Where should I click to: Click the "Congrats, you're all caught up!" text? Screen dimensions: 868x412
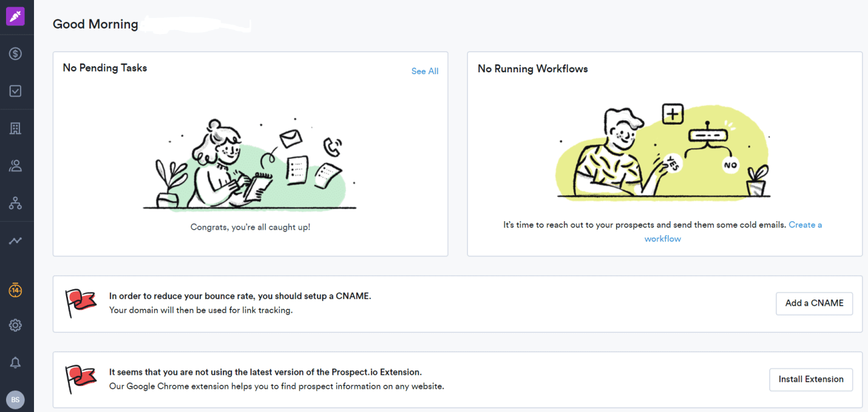point(250,227)
